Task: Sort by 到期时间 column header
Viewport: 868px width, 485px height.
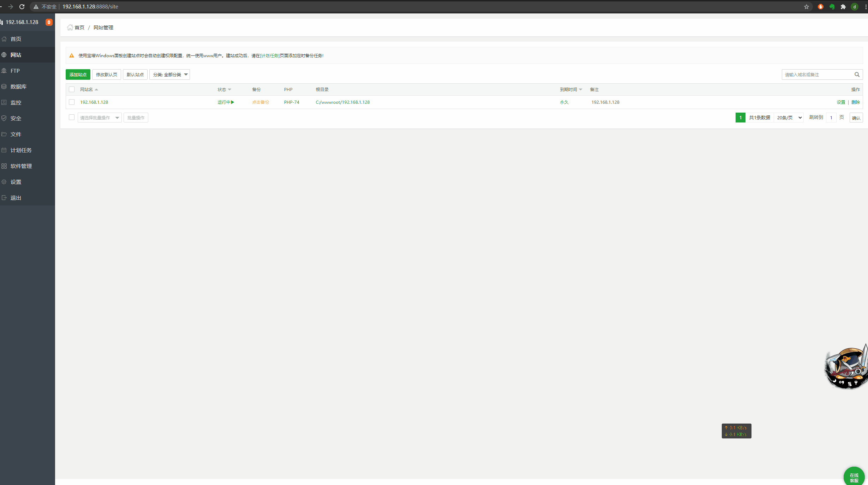Action: (x=571, y=90)
